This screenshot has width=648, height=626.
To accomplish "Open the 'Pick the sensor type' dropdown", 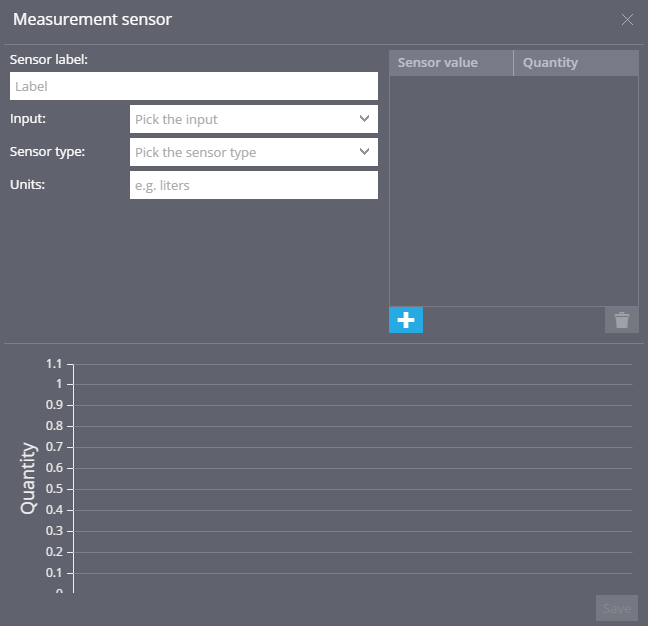I will (254, 152).
